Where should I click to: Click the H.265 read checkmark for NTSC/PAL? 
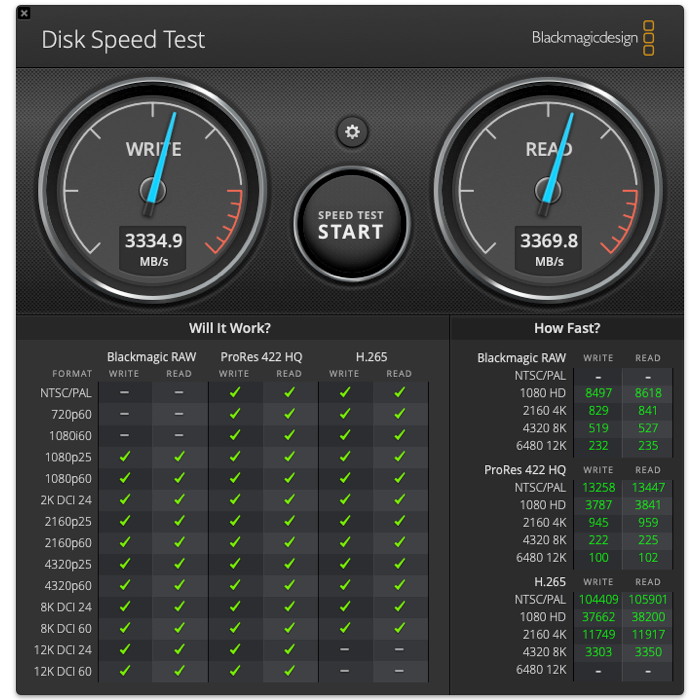tap(399, 393)
